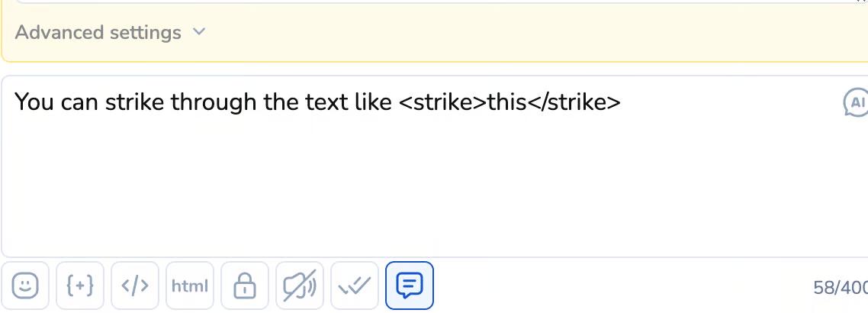The width and height of the screenshot is (868, 313).
Task: Click the Advanced settings label
Action: [98, 33]
